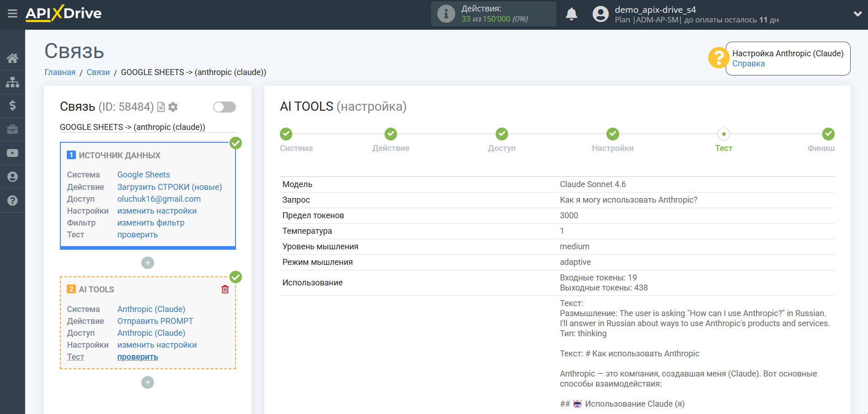Expand the account dropdown arrow in the header
Screen dimensions: 868x414
857,14
